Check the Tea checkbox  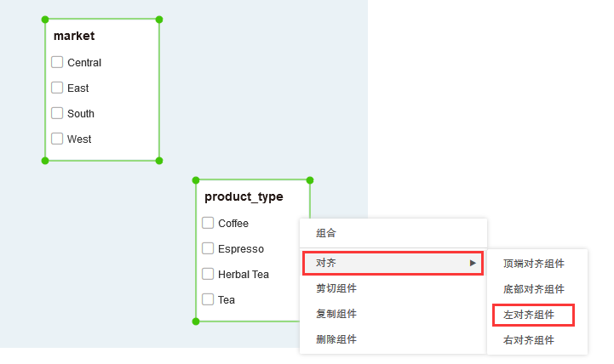click(208, 299)
